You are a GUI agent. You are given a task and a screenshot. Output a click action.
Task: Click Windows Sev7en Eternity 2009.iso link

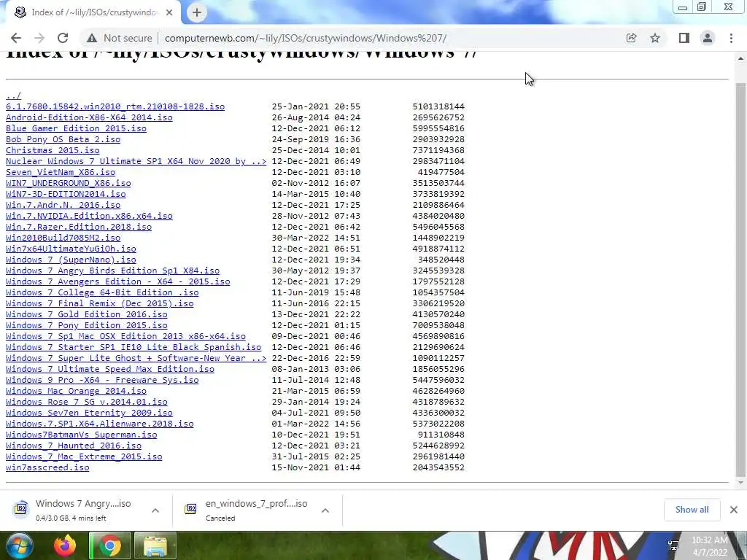(89, 413)
